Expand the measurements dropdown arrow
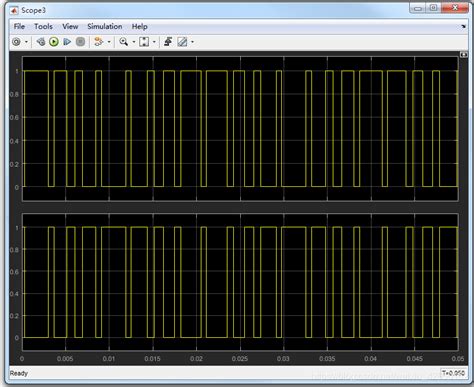 (192, 42)
